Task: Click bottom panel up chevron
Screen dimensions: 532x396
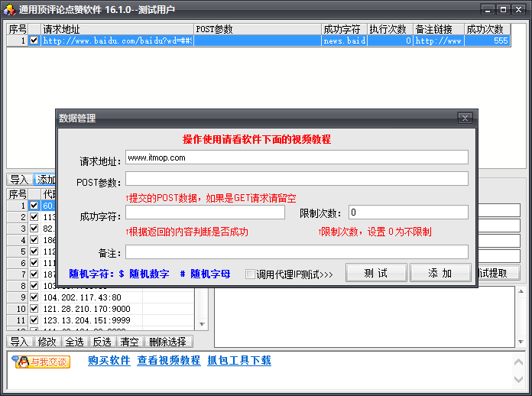Action: (x=518, y=362)
